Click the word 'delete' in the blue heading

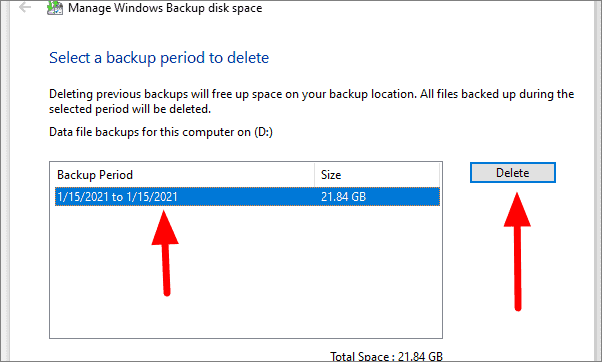(x=248, y=58)
